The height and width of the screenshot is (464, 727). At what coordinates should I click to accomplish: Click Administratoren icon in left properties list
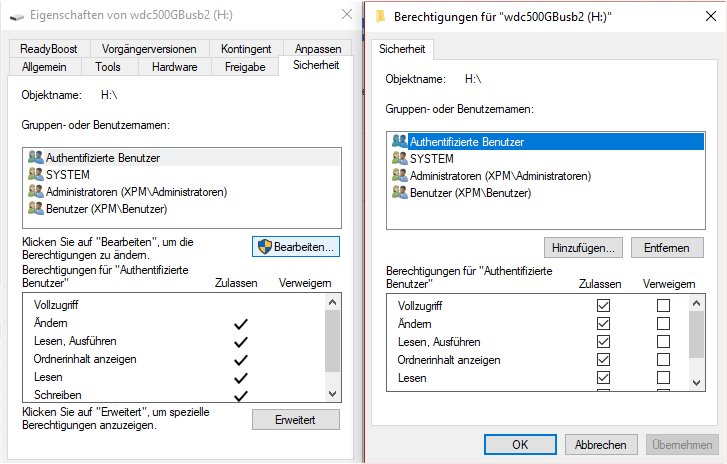[x=36, y=191]
